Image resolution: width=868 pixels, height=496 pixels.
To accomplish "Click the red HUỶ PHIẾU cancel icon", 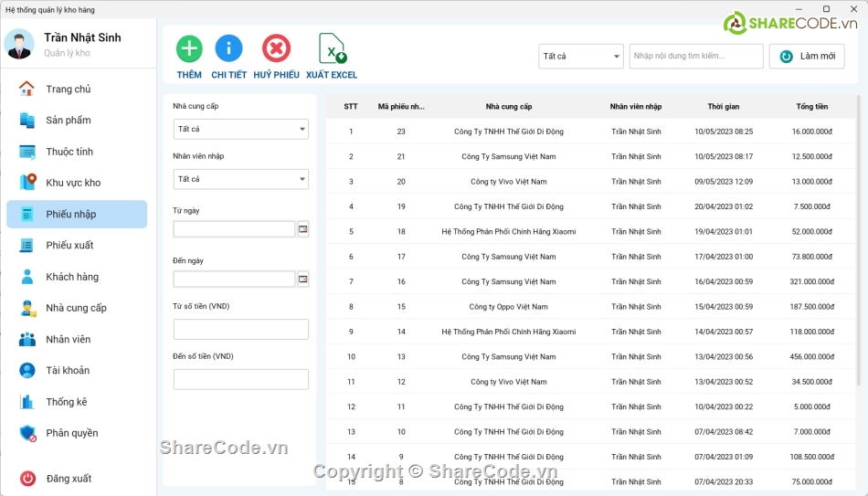I will pyautogui.click(x=276, y=48).
